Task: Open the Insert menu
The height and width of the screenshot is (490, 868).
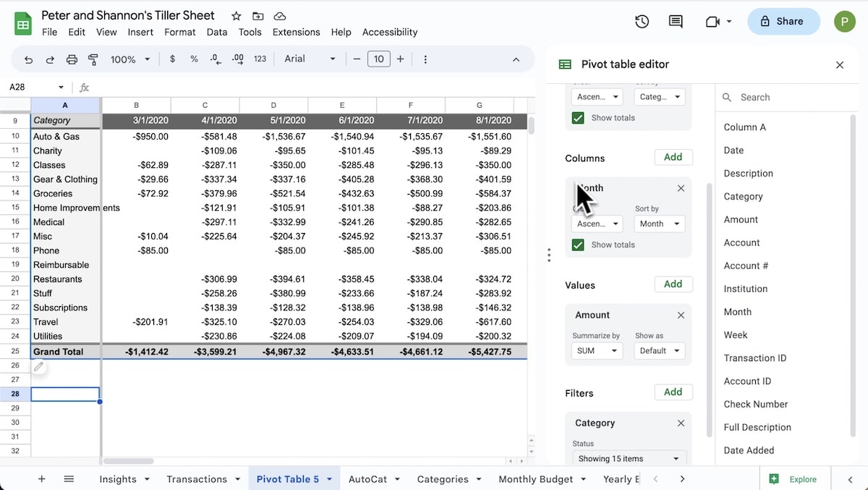Action: [x=140, y=32]
